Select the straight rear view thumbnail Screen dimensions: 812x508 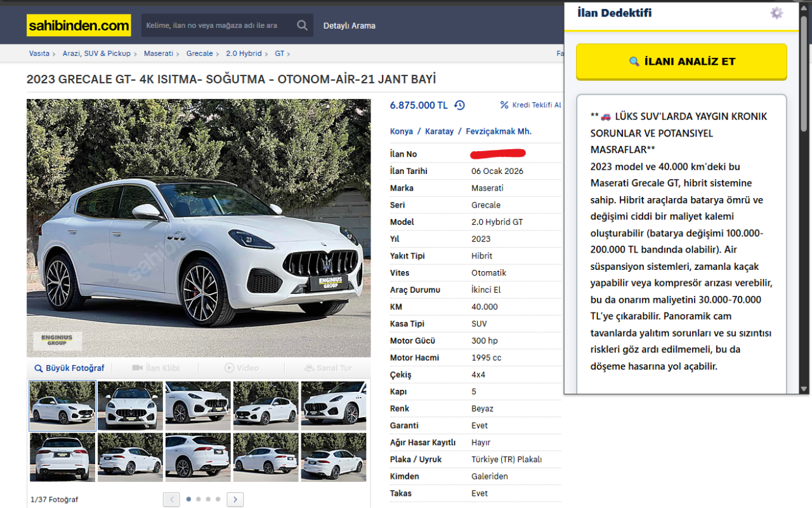pos(62,457)
